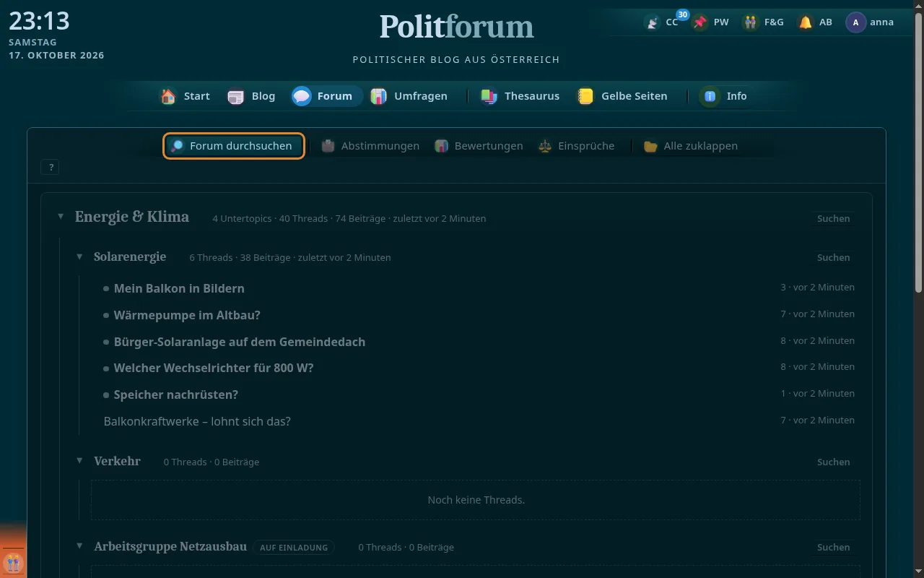Image resolution: width=924 pixels, height=578 pixels.
Task: Switch to the Forum tab
Action: 326,96
